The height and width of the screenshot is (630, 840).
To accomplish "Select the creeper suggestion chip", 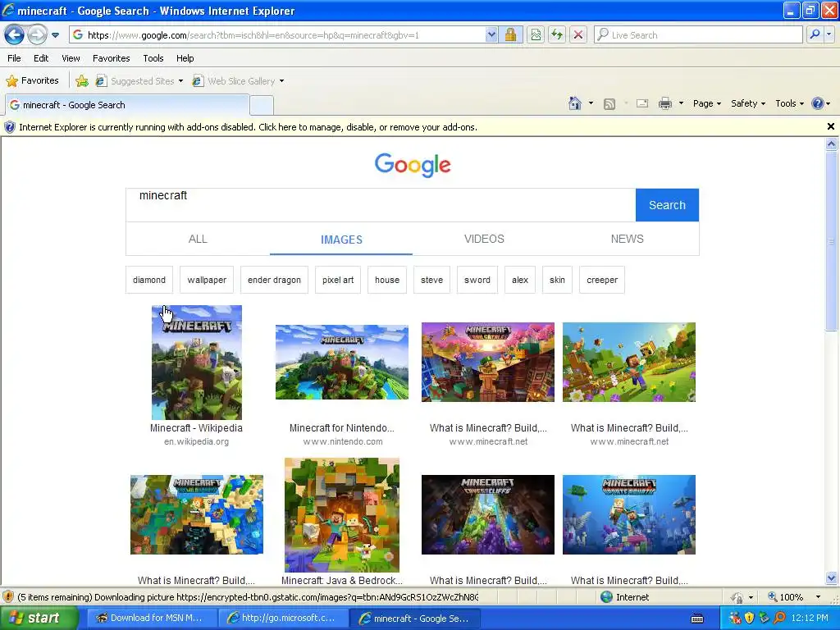I will (602, 280).
